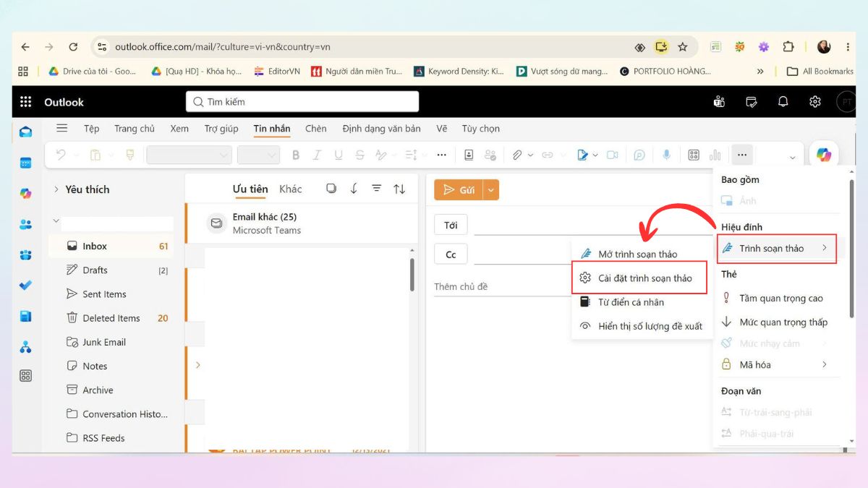The height and width of the screenshot is (488, 868).
Task: Expand the Trình soạn thảo submenu
Action: tap(778, 249)
